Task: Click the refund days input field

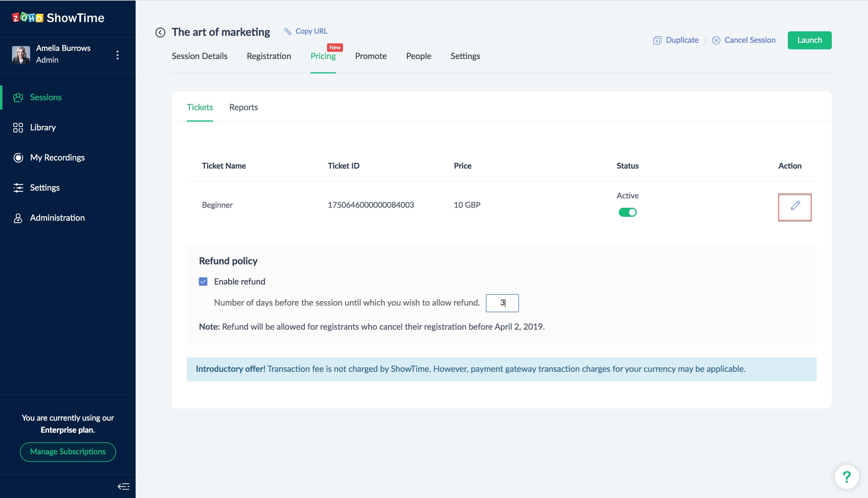Action: pyautogui.click(x=502, y=303)
